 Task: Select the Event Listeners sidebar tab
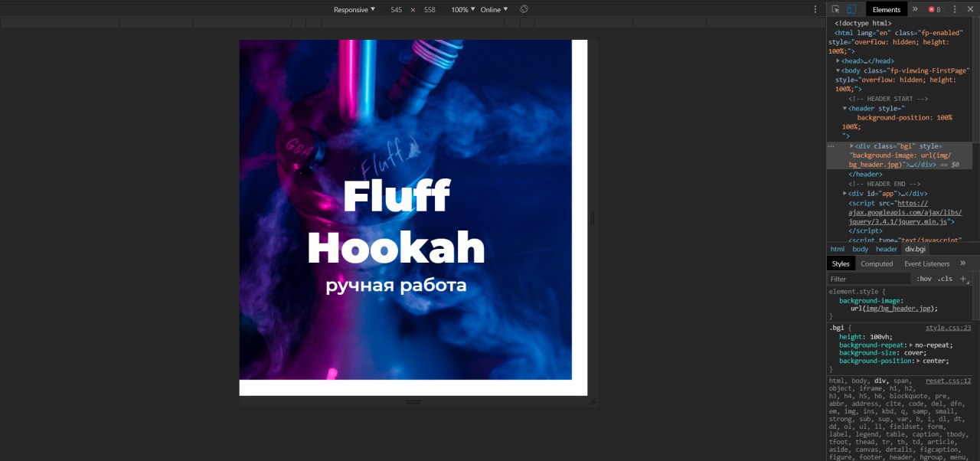[x=927, y=263]
